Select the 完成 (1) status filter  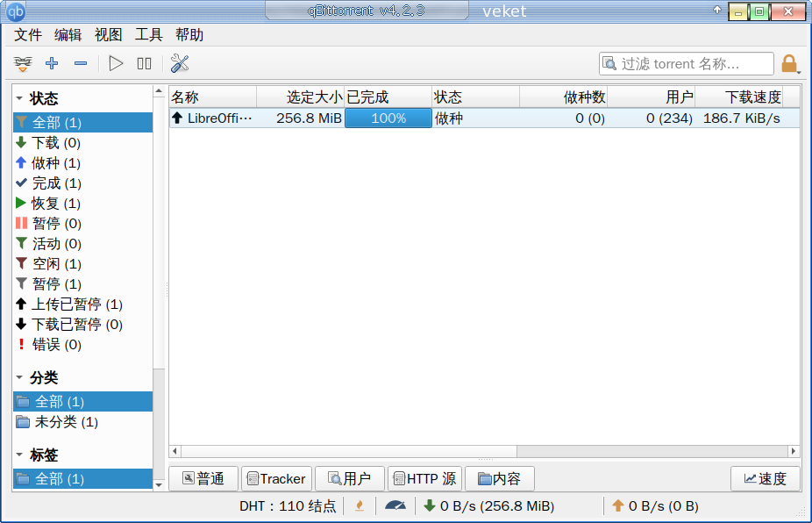click(82, 183)
